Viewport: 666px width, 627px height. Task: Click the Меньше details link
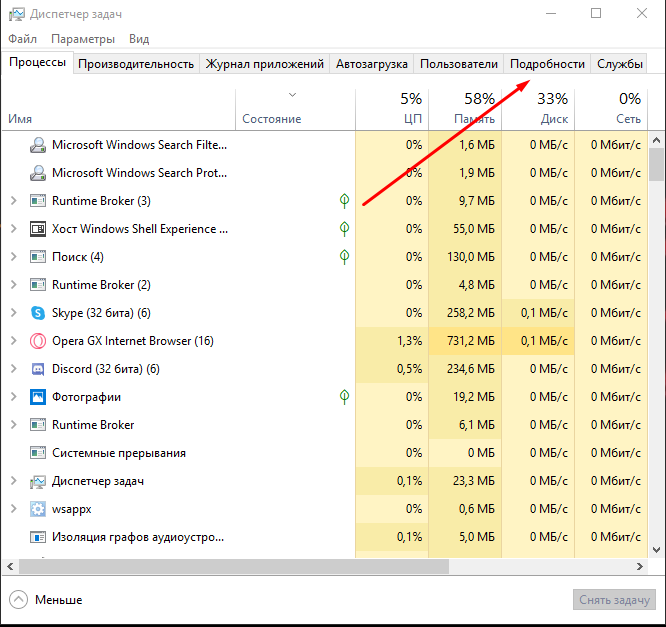[x=59, y=600]
